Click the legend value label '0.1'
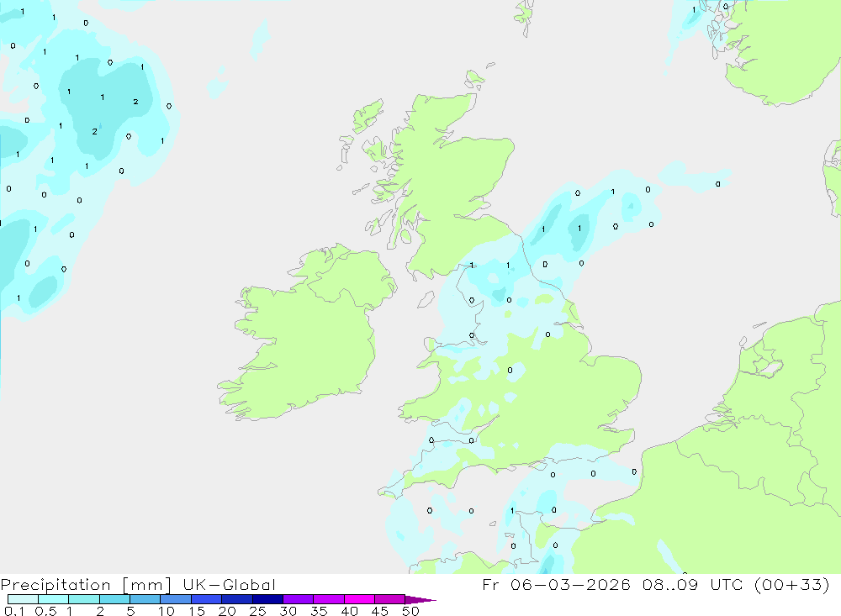The width and height of the screenshot is (841, 616). (14, 611)
